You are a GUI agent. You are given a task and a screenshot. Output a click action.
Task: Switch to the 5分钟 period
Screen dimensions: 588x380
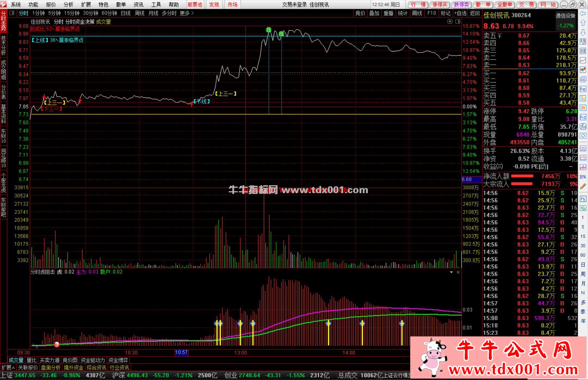click(54, 13)
